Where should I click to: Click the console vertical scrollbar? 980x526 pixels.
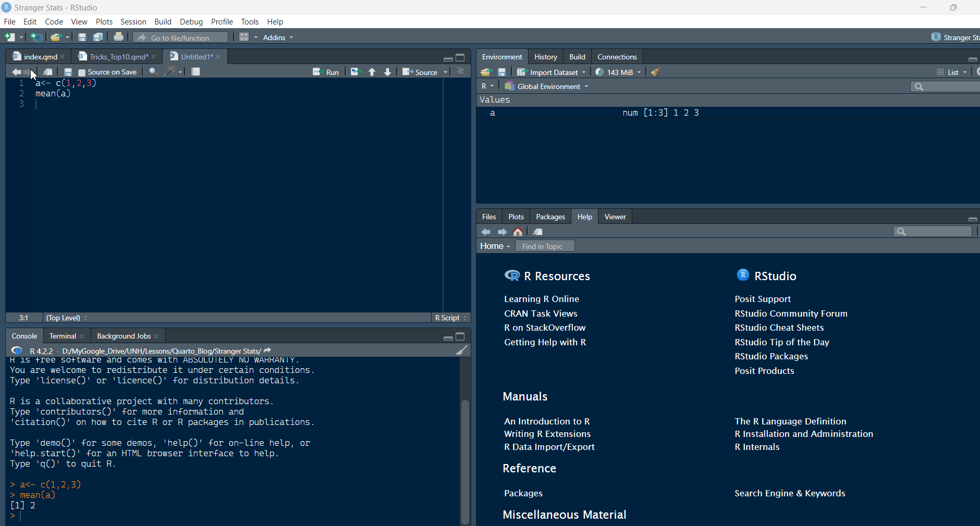[465, 461]
